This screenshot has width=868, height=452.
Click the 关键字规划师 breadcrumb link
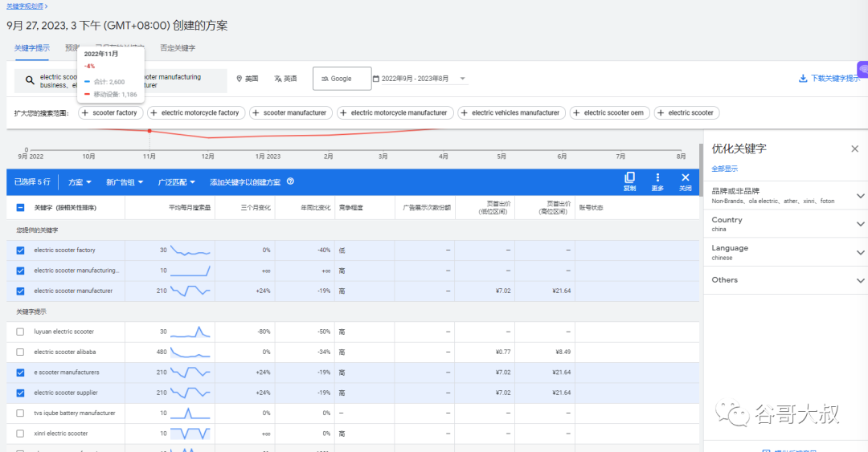[25, 6]
